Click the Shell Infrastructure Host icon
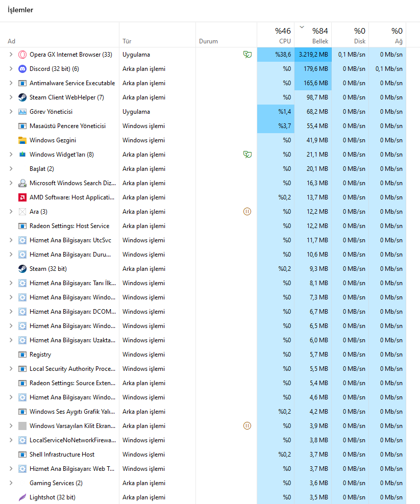Image resolution: width=420 pixels, height=504 pixels. (22, 455)
